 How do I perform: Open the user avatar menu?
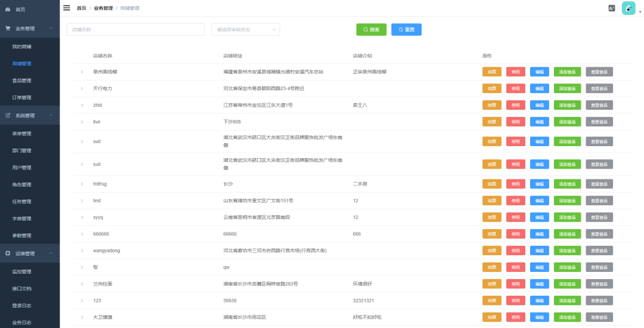pos(628,8)
